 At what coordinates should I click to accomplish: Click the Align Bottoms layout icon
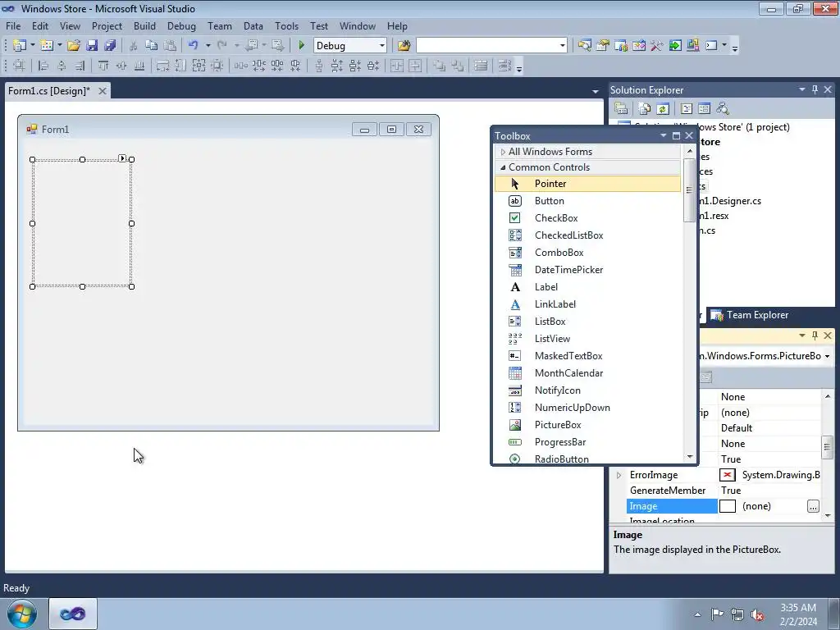click(x=139, y=66)
